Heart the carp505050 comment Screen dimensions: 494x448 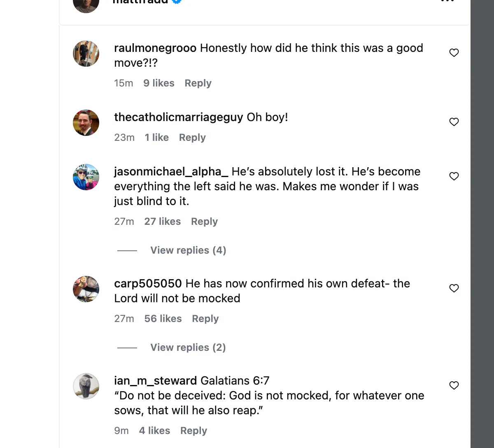coord(454,288)
